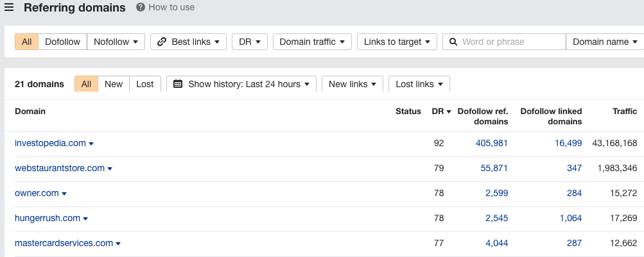644x257 pixels.
Task: Expand the arrow next to investopedia.com
Action: click(x=91, y=144)
